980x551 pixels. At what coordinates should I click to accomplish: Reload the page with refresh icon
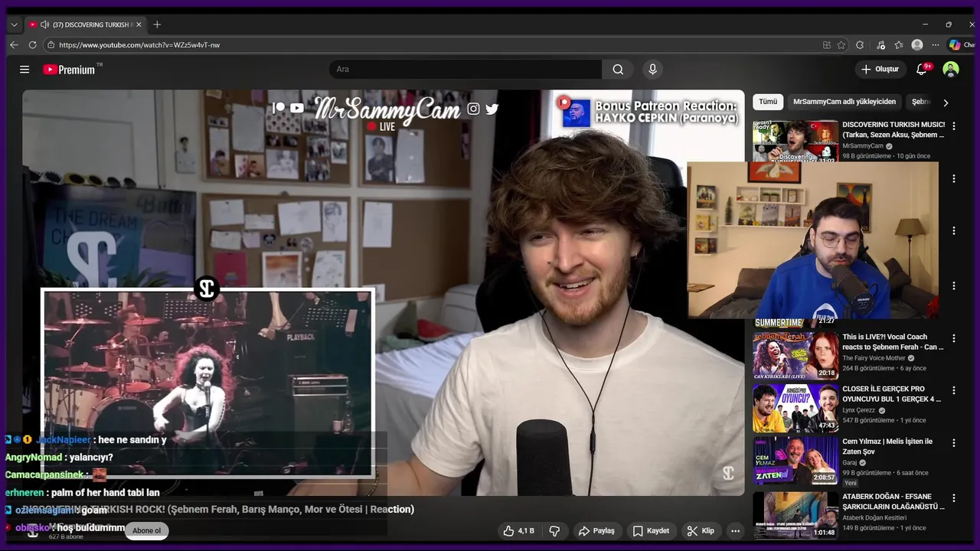coord(32,45)
